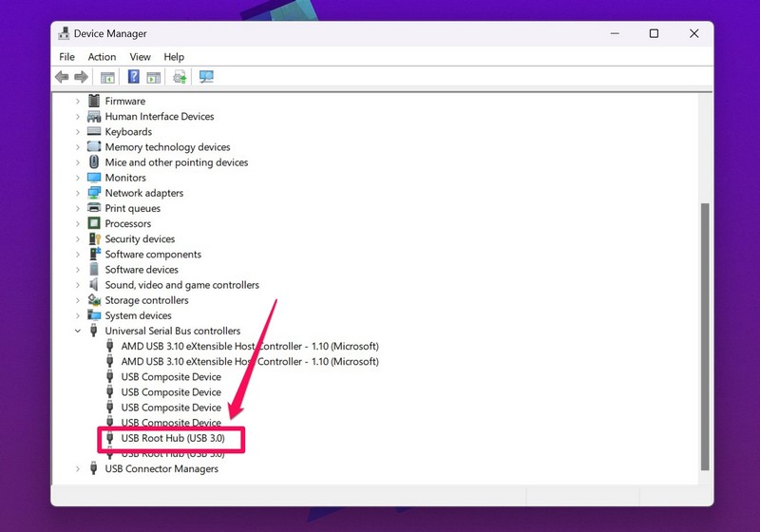Click the Update device driver toolbar icon
This screenshot has width=760, height=532.
click(179, 77)
